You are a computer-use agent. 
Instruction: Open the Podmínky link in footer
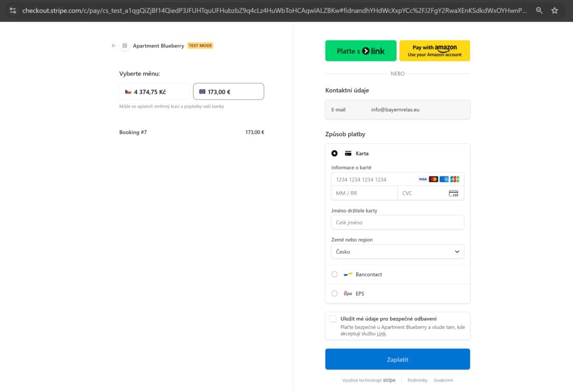coord(417,380)
